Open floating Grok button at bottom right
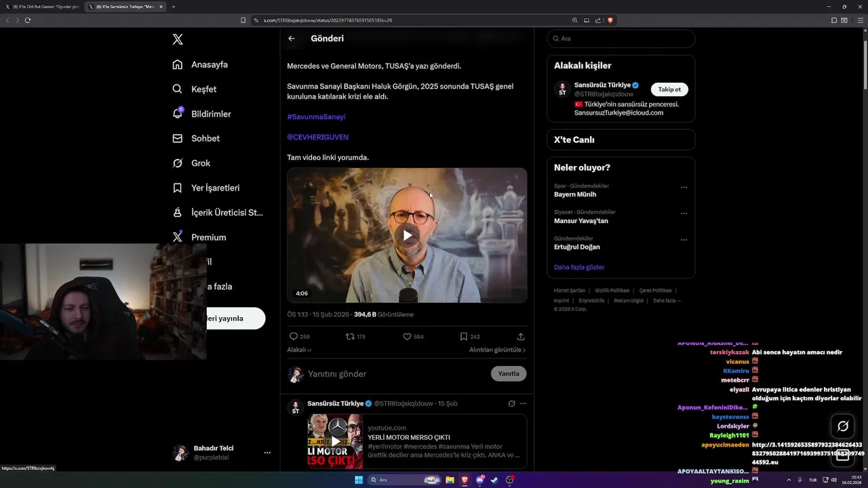868x488 pixels. coord(843,426)
